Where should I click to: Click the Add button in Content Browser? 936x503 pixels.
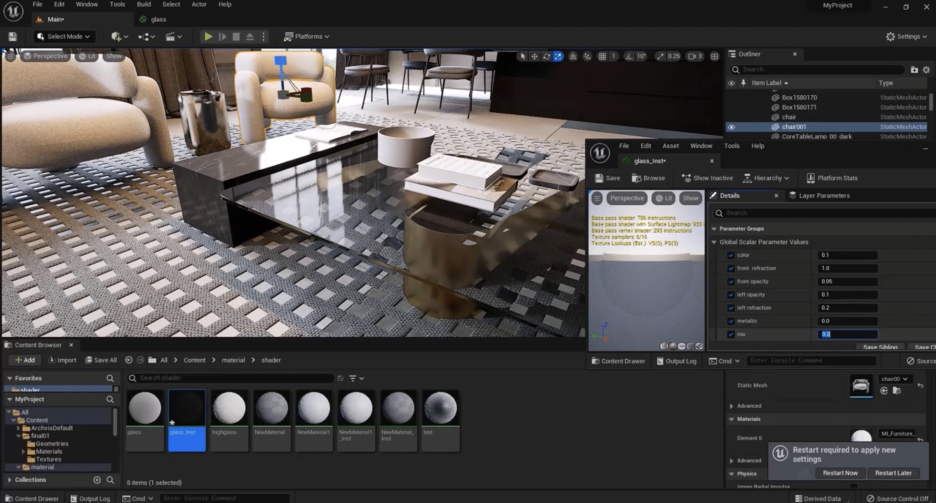(x=25, y=360)
